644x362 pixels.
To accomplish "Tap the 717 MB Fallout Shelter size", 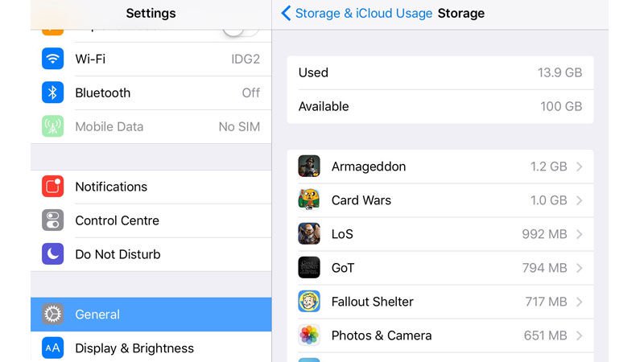I will coord(546,302).
